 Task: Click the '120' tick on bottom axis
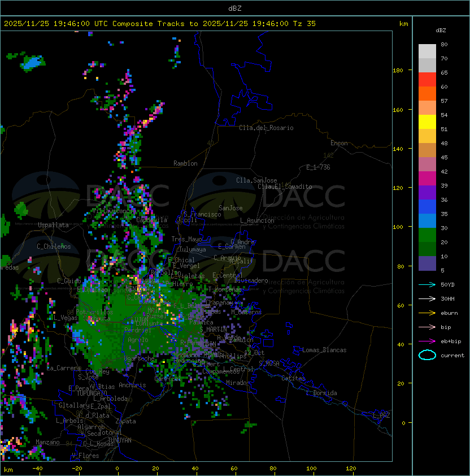350,469
